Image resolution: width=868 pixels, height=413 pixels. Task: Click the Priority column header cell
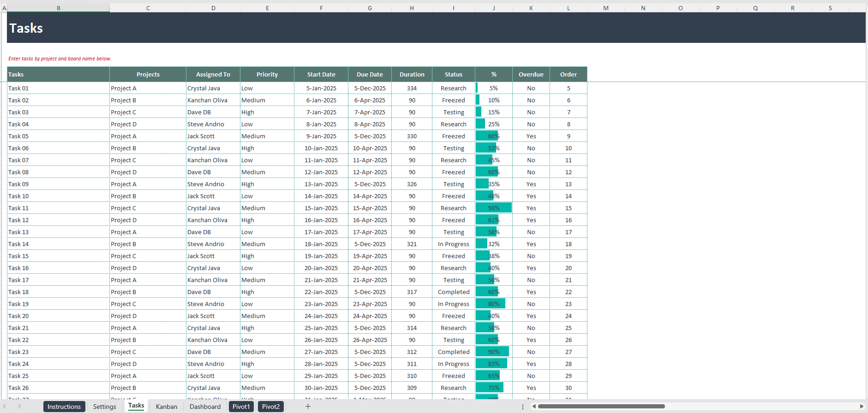(x=267, y=74)
